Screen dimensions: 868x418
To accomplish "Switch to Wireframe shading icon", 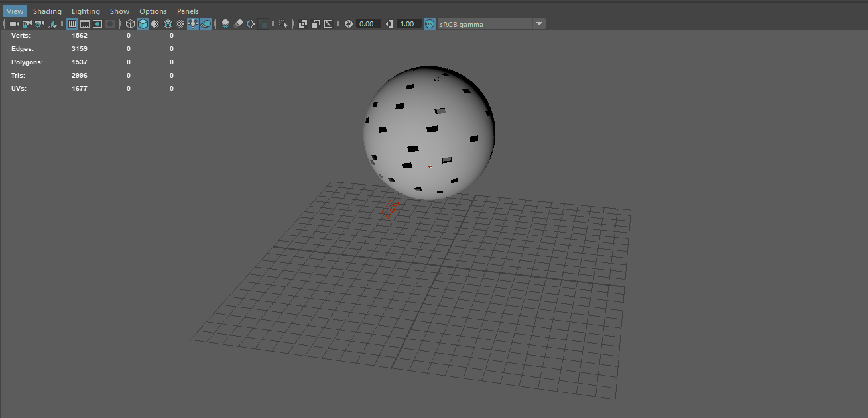I will pyautogui.click(x=130, y=24).
